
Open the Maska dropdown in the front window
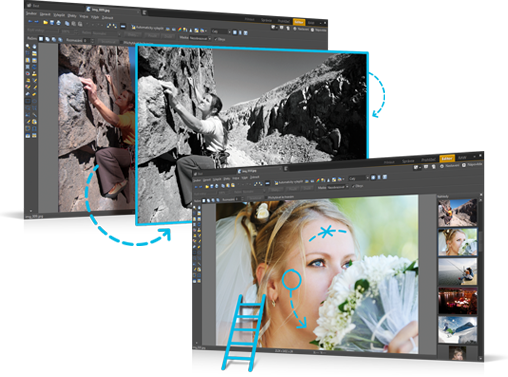338,187
